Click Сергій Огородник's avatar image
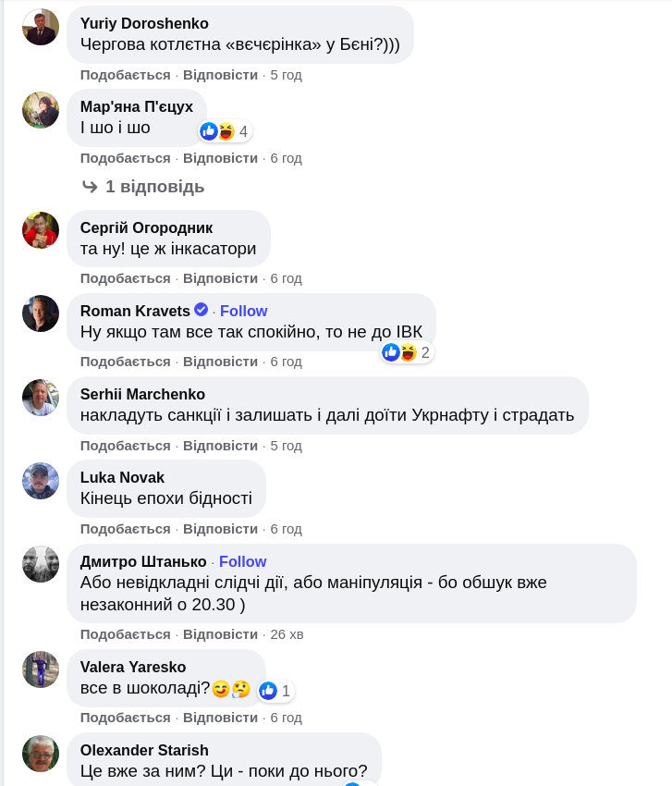Viewport: 672px width, 786px height. click(x=41, y=230)
